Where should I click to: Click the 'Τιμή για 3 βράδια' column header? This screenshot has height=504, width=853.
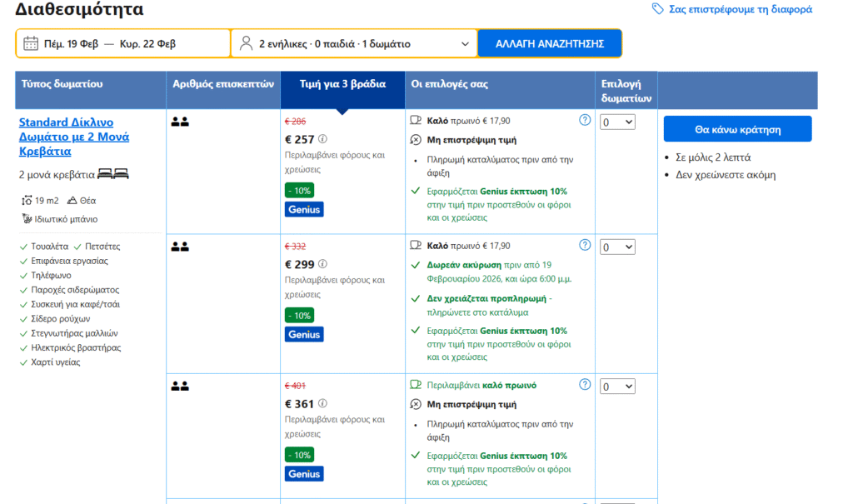(342, 84)
